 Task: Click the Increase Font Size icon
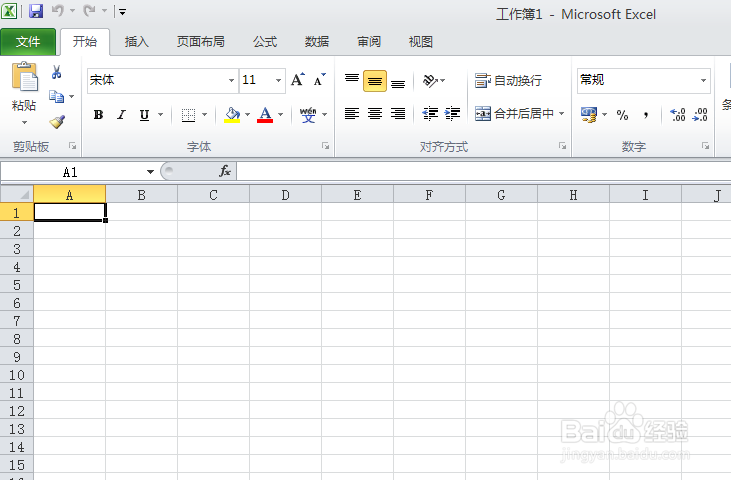tap(297, 80)
